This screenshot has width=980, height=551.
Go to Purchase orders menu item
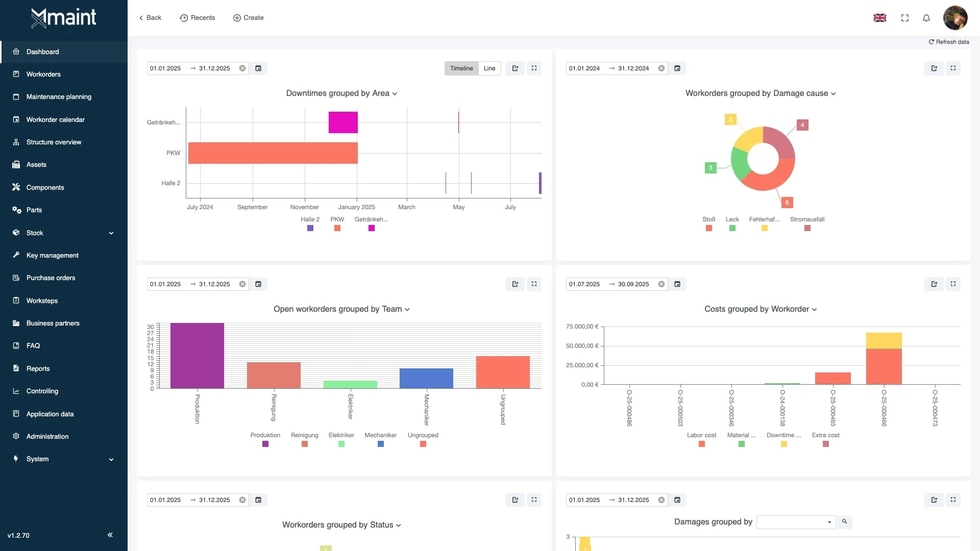click(51, 278)
